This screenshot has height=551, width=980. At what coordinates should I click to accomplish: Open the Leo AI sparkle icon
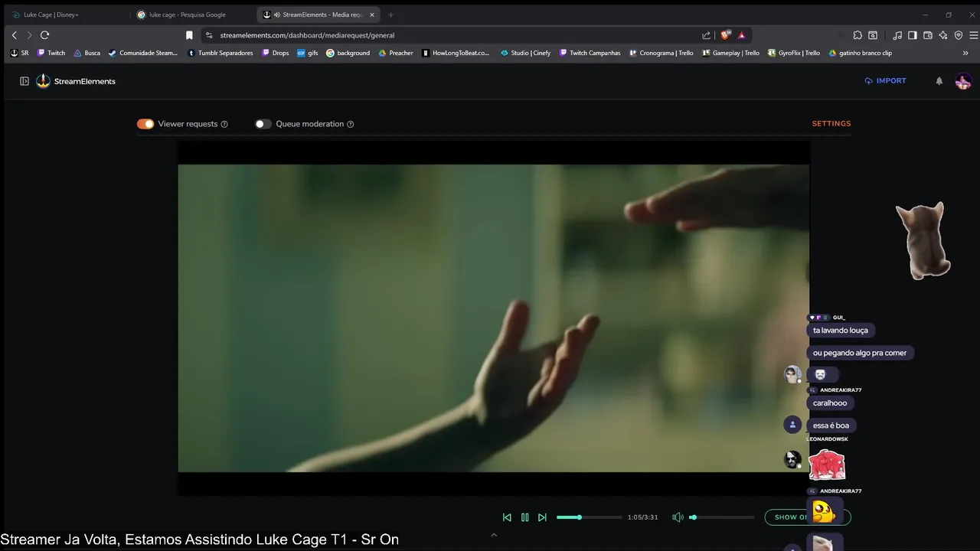pyautogui.click(x=943, y=35)
